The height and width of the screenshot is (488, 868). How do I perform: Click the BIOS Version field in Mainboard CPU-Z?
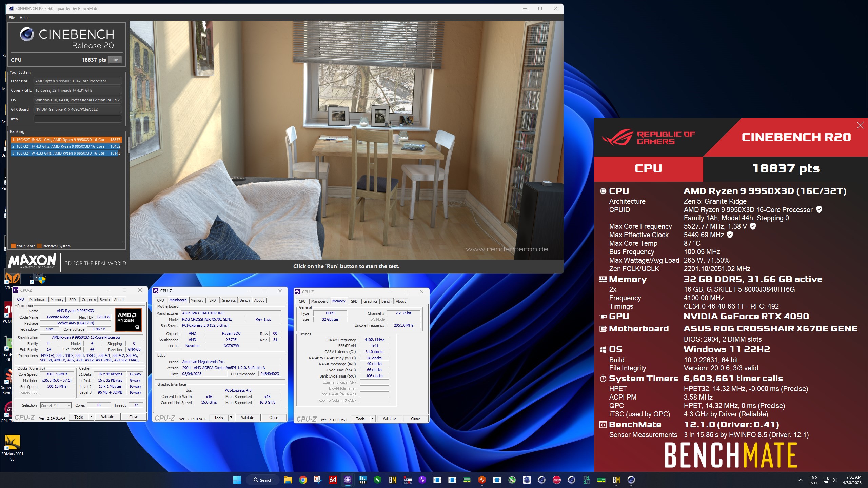click(x=231, y=368)
